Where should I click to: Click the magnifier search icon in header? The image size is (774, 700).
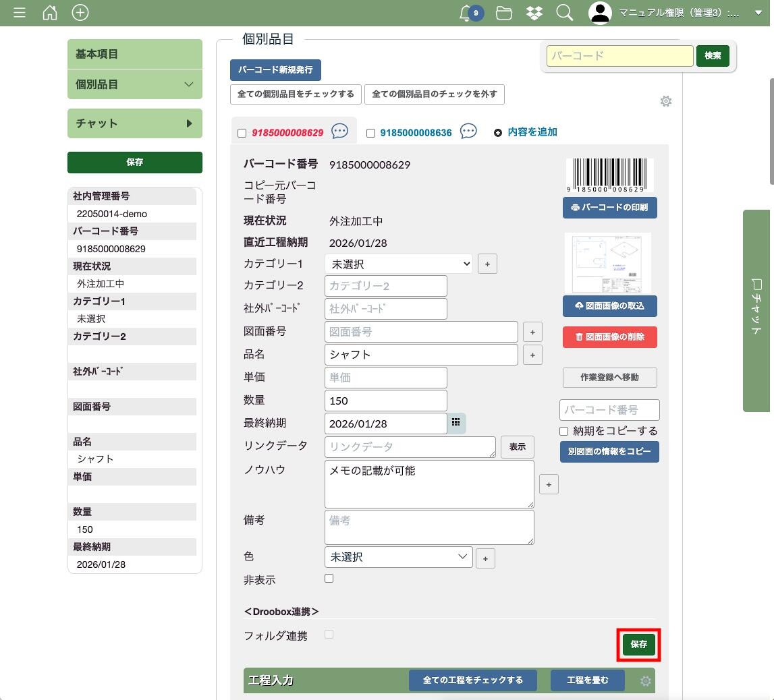[x=564, y=13]
